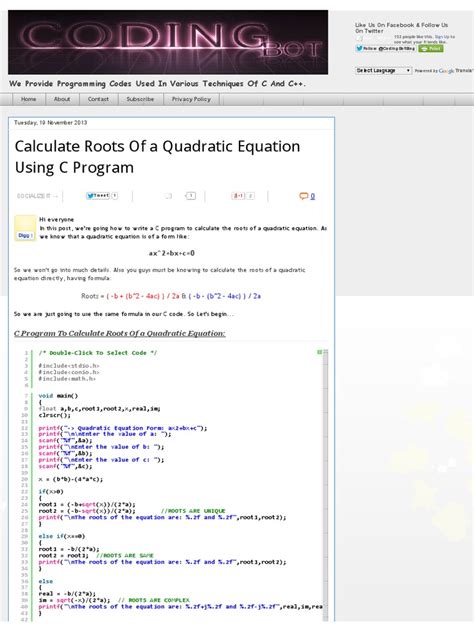Screen dimensions: 474x632
Task: Click the x = (b*b)-(4*a*c); code line
Action: pos(71,479)
